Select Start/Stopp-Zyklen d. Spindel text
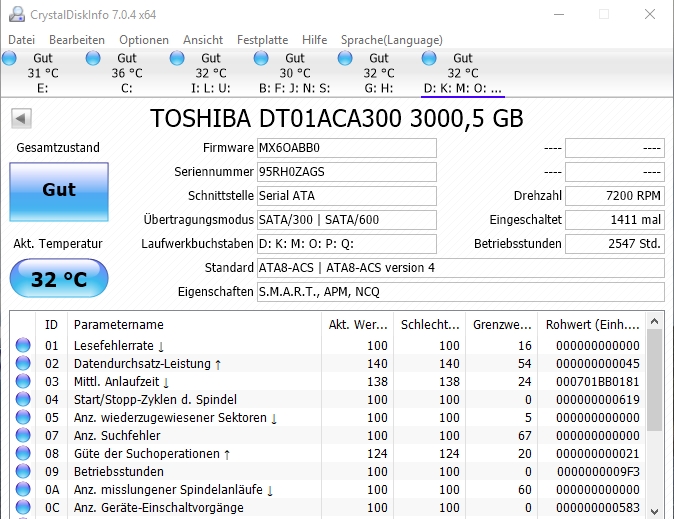 (155, 400)
